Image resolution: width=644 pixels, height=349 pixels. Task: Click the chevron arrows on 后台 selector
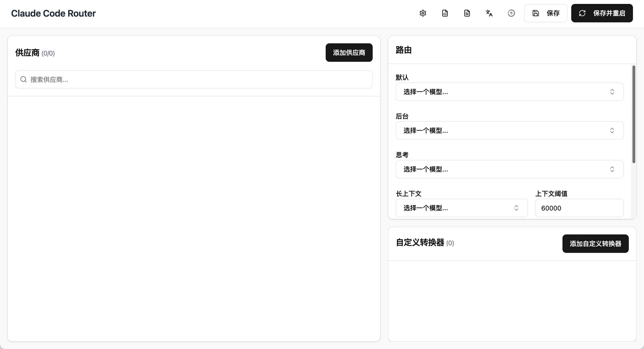coord(612,131)
